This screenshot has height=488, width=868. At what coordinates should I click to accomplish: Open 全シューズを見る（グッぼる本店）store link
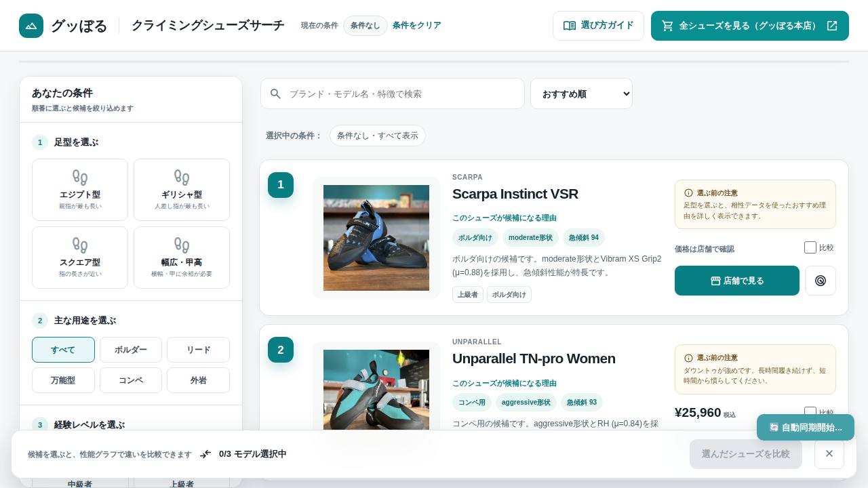[x=750, y=26]
